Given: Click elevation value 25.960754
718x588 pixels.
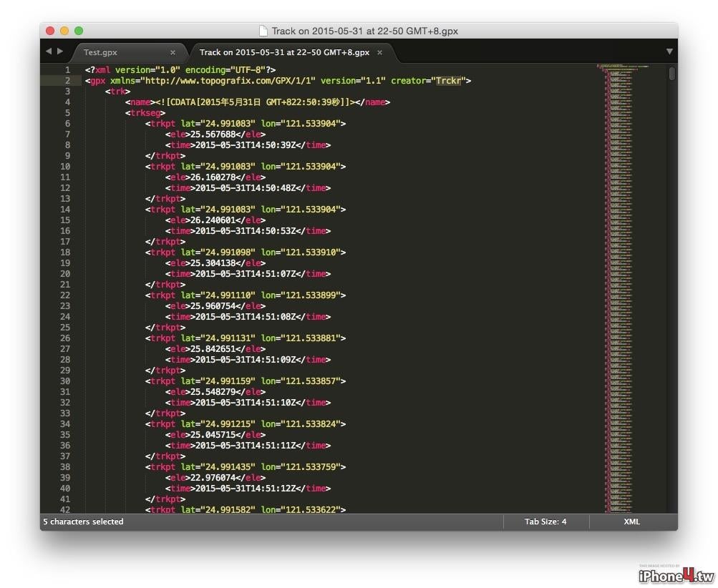Looking at the screenshot, I should click(213, 306).
